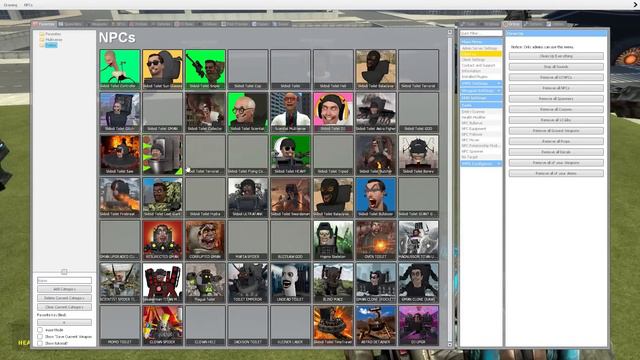The height and width of the screenshot is (360, 640).
Task: Spawn the ASTRO DETAINER NPC
Action: pyautogui.click(x=376, y=325)
